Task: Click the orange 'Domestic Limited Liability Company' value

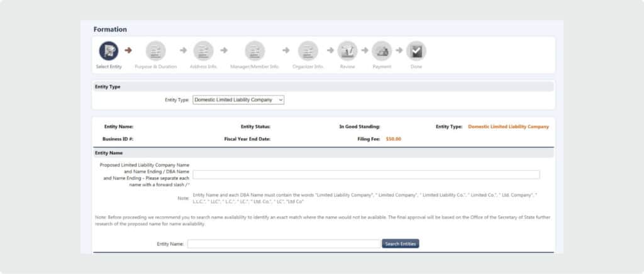Action: (x=508, y=127)
